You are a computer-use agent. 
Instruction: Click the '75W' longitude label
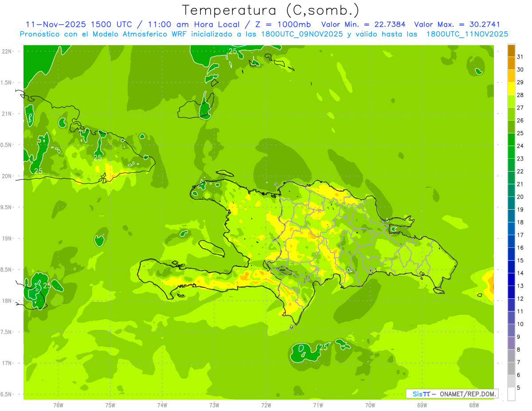(x=110, y=405)
